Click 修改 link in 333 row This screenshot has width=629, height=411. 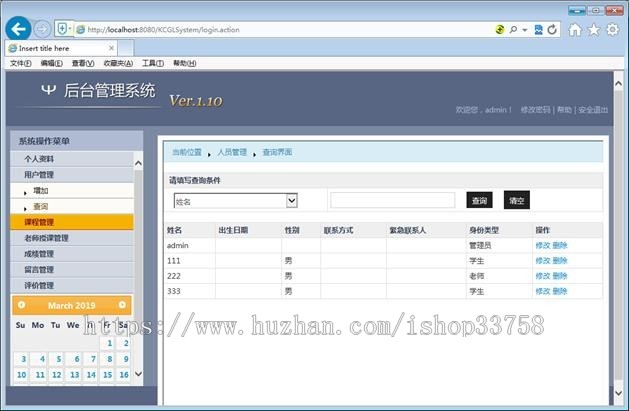coord(543,291)
